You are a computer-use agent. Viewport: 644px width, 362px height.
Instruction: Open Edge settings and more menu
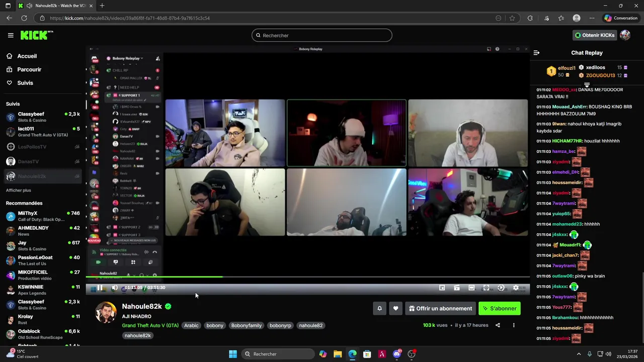tap(592, 18)
